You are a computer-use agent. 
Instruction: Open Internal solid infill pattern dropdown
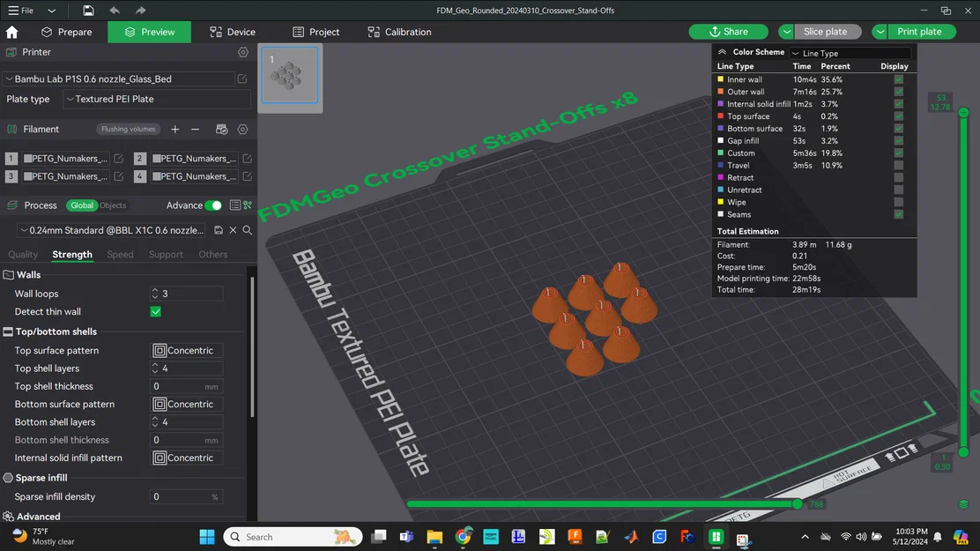188,458
